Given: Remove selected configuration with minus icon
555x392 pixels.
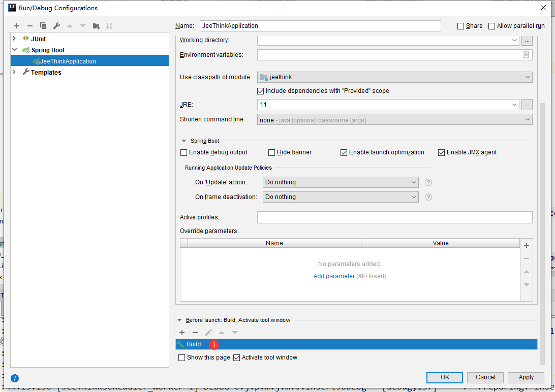Looking at the screenshot, I should click(29, 26).
